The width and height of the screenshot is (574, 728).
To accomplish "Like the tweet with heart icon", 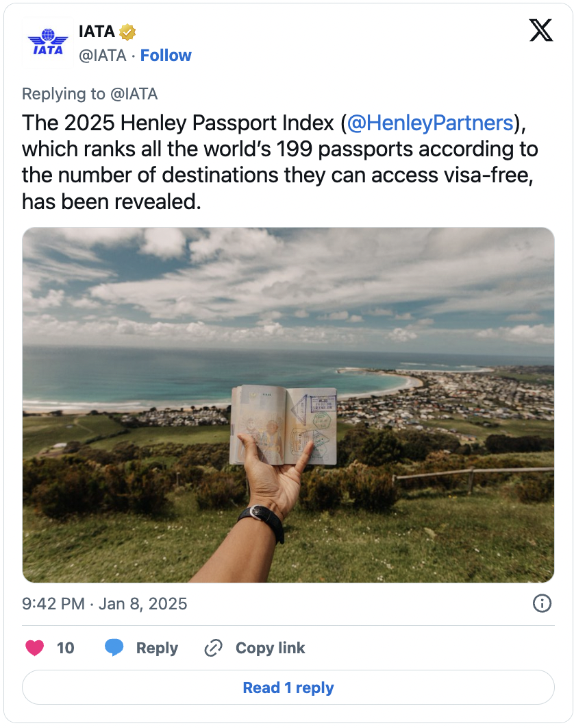I will coord(34,648).
